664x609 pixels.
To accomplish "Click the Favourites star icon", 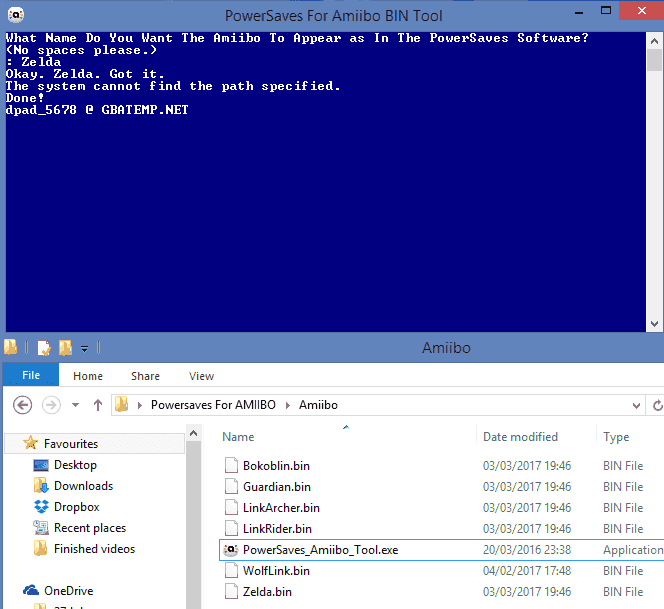I will 30,443.
